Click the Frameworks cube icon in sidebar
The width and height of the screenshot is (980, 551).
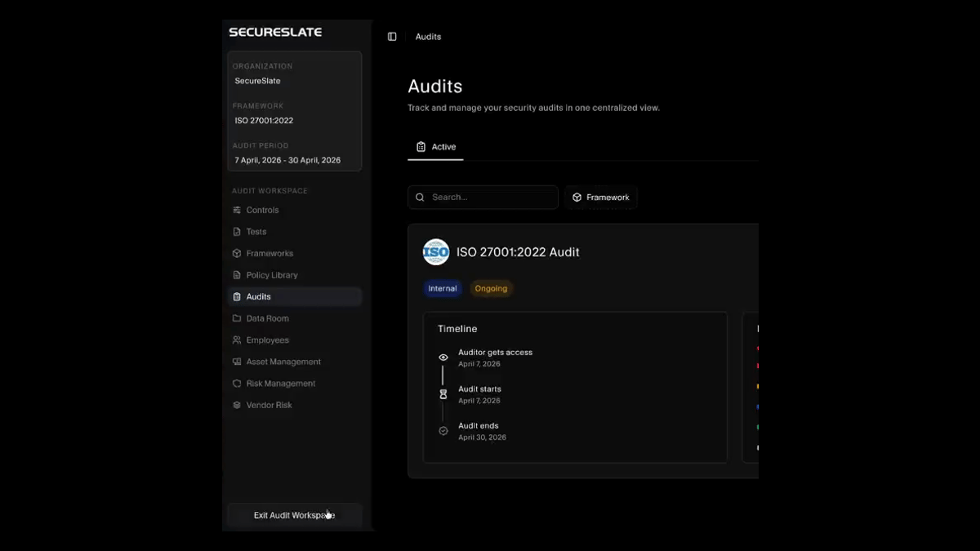tap(237, 253)
